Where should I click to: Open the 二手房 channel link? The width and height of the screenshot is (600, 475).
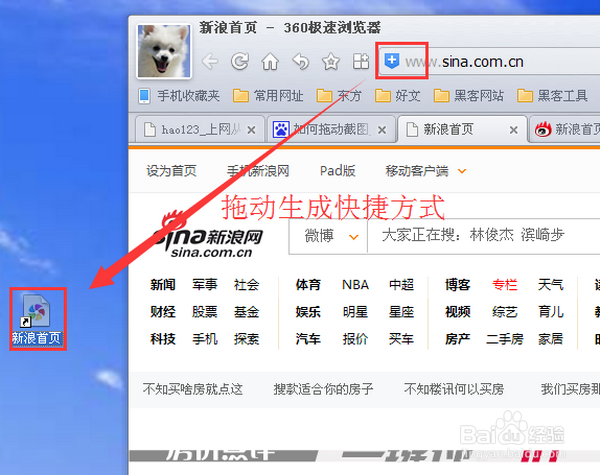coord(505,339)
